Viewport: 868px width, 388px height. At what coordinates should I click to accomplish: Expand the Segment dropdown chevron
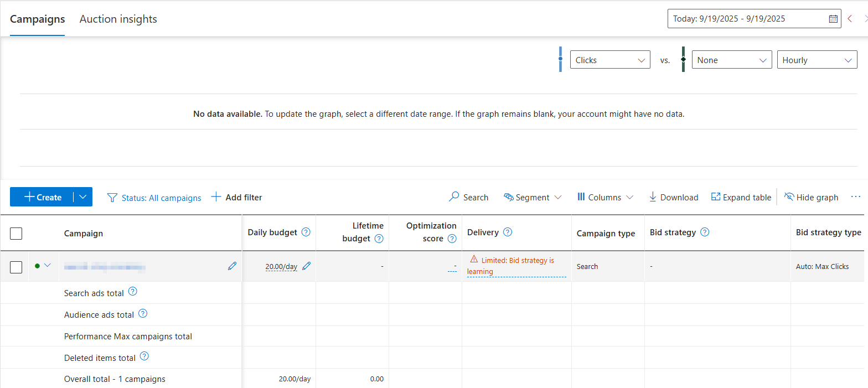(557, 198)
